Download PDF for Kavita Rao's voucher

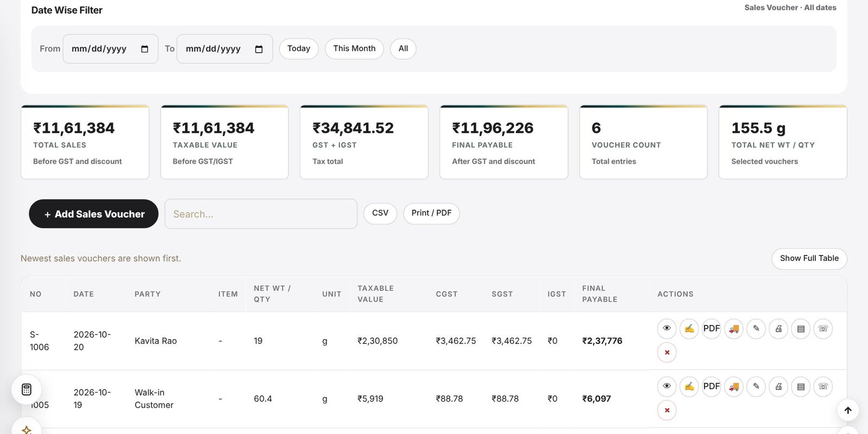coord(711,329)
